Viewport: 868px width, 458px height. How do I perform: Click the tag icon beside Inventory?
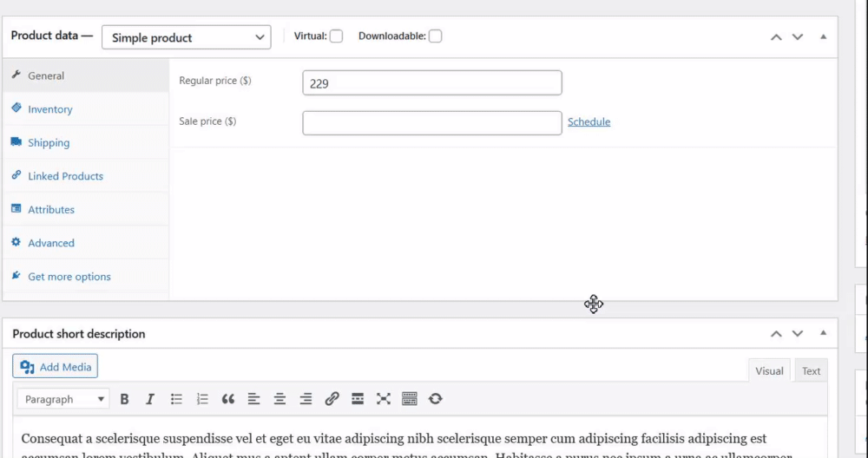(16, 108)
